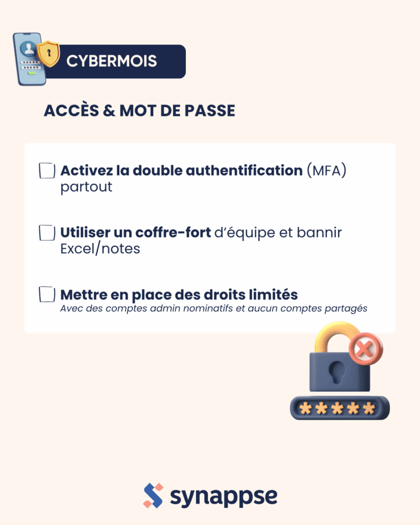420x525 pixels.
Task: Click "Utiliser un coffre-fort" text
Action: (x=136, y=233)
